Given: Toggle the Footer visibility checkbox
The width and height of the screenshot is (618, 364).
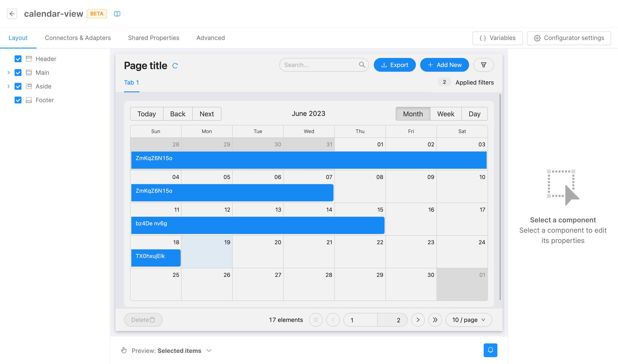Looking at the screenshot, I should click(18, 100).
